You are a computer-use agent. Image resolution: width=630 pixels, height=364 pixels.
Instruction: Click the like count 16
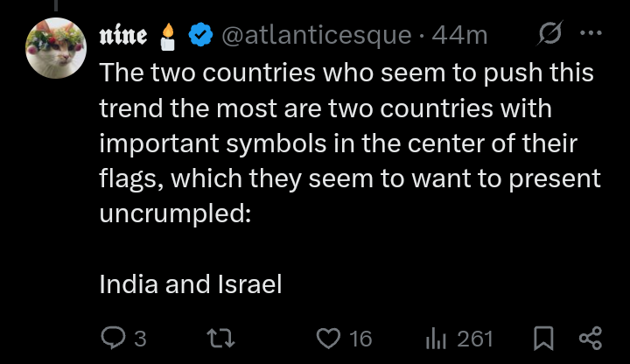tap(360, 339)
